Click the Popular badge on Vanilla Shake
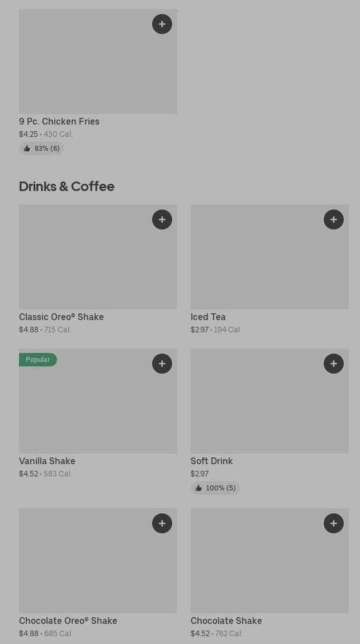The image size is (360, 644). 38,360
